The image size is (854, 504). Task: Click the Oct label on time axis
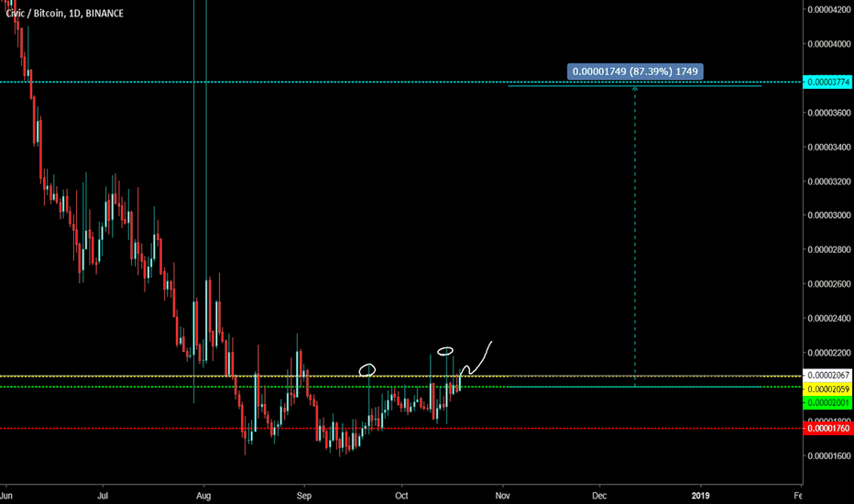coord(401,496)
